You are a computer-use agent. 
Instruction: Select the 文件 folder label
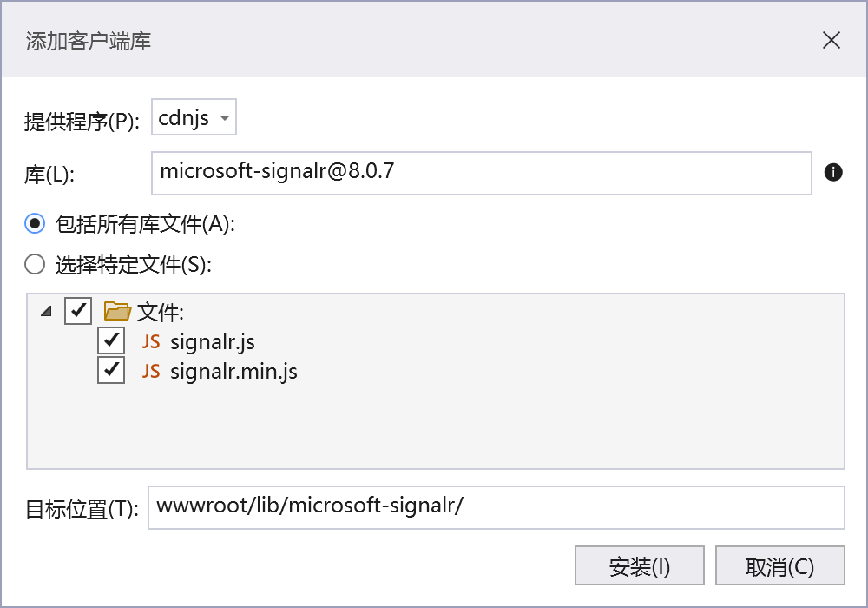click(161, 312)
